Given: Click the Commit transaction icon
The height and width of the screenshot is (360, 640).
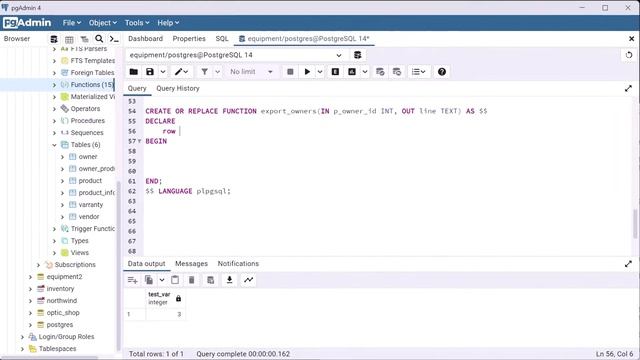Looking at the screenshot, I should tap(380, 72).
